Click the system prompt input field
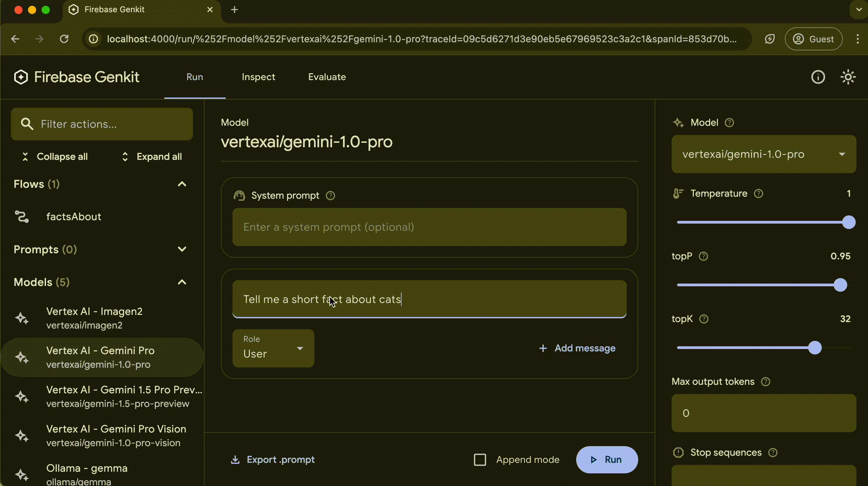The height and width of the screenshot is (486, 868). click(x=429, y=227)
